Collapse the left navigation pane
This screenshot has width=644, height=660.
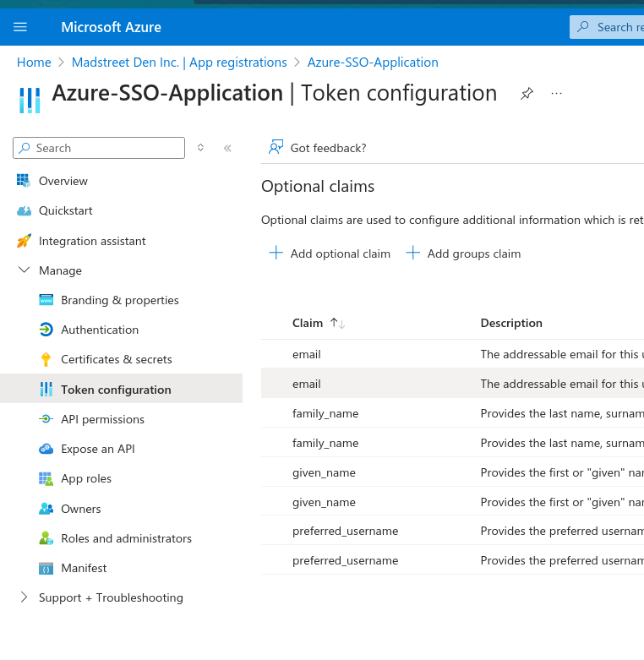[x=227, y=148]
